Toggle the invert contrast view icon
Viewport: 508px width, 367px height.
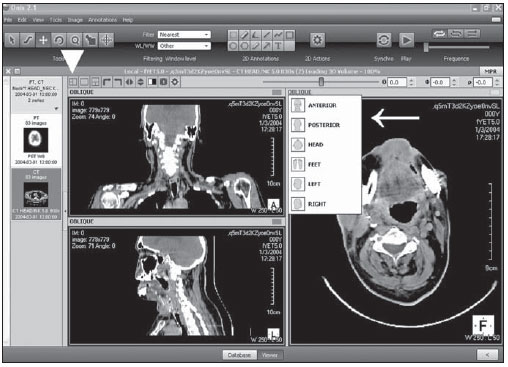tap(152, 82)
